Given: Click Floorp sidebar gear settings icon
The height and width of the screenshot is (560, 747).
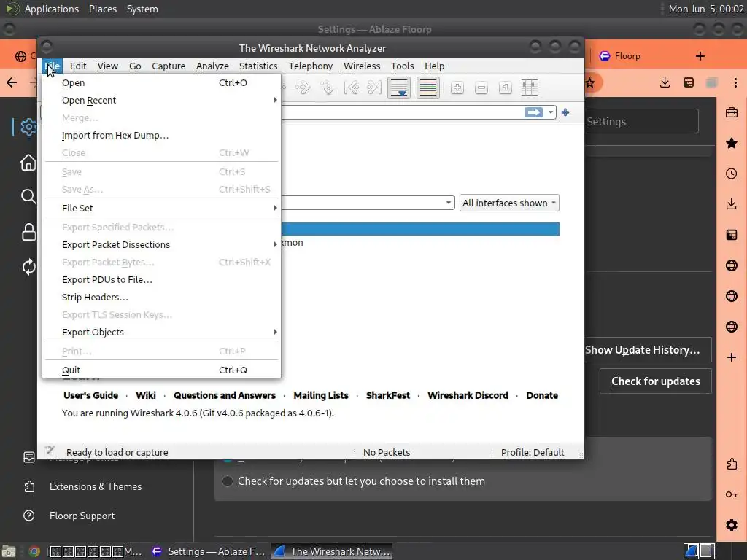Looking at the screenshot, I should [732, 525].
